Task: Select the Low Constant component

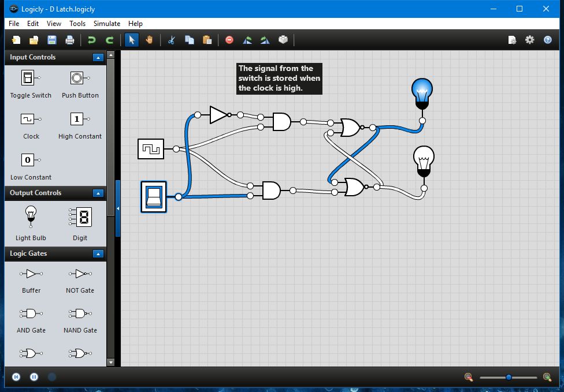Action: [31, 167]
